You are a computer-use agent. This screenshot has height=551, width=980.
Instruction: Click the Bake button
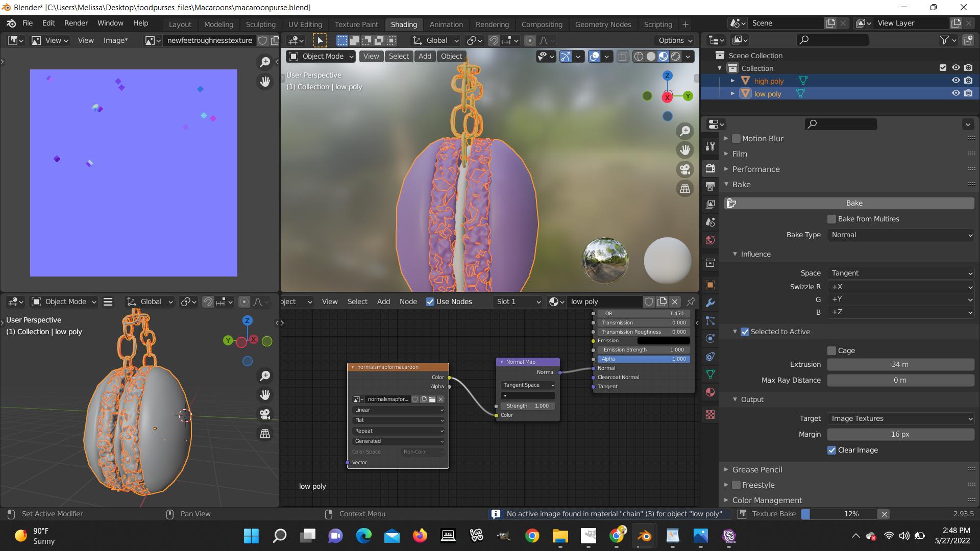[x=849, y=203]
